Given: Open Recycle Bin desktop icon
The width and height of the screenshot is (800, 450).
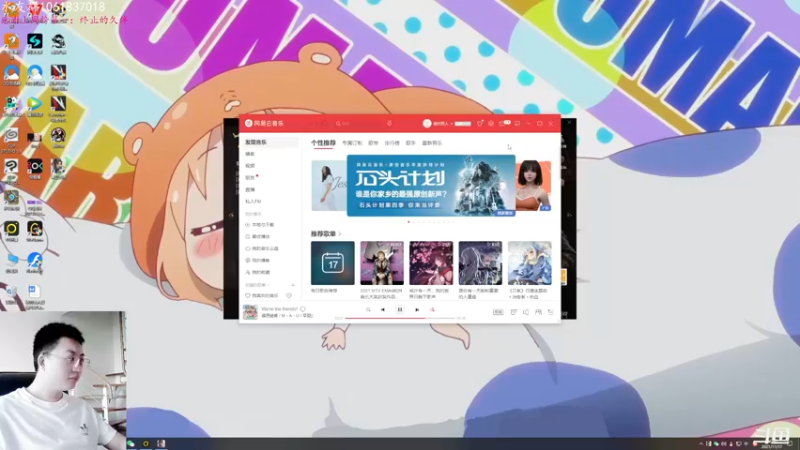Looking at the screenshot, I should click(11, 294).
